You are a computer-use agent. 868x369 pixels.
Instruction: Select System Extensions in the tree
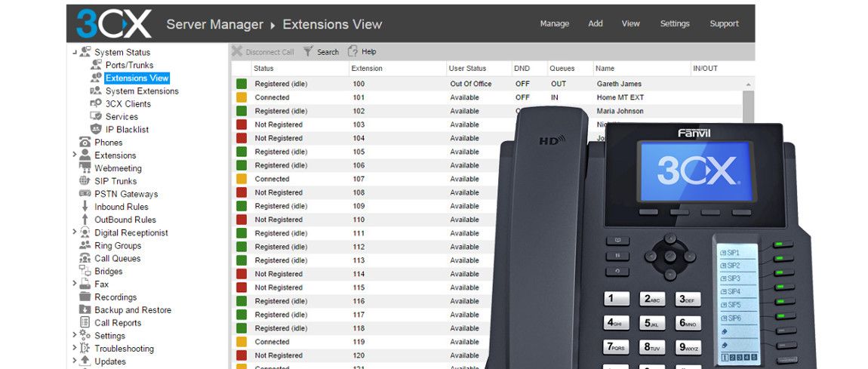[x=142, y=91]
